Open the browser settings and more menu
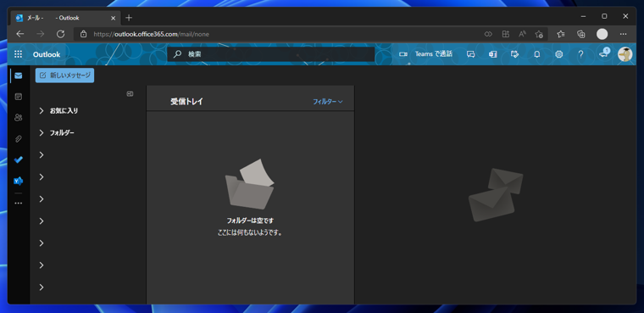 point(624,34)
